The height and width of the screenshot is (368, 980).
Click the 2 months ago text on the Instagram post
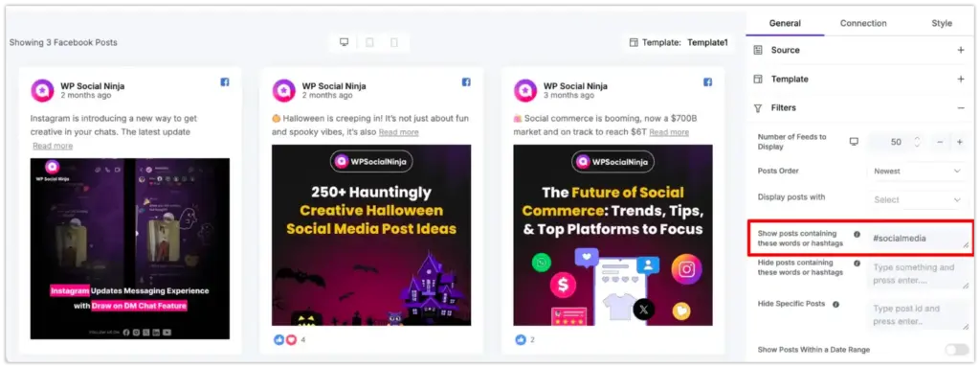86,96
